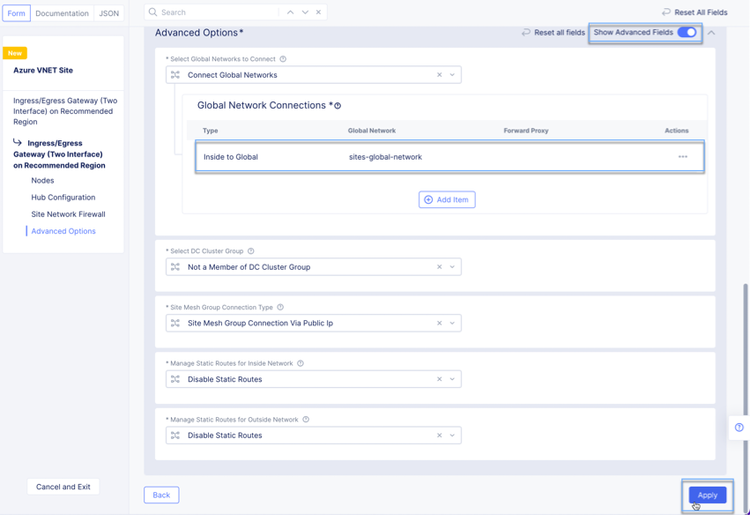Open Site Mesh Group Connection Type dropdown
The image size is (750, 515).
pyautogui.click(x=452, y=323)
